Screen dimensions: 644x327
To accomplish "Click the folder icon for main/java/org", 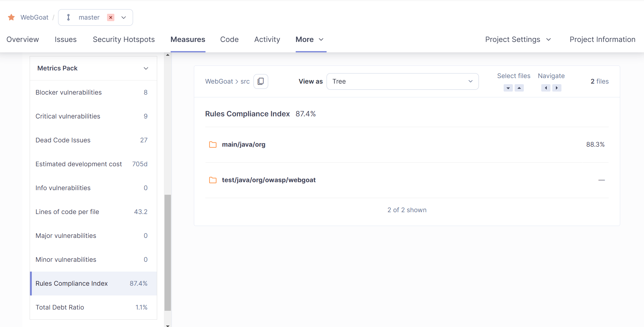I will [x=213, y=145].
